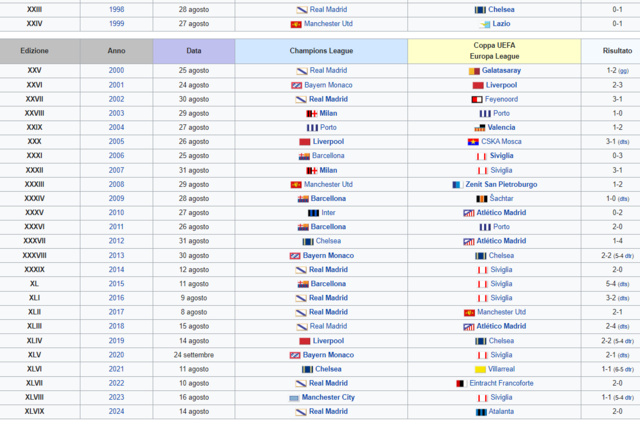Click the Bayern Monaco flag icon in the 2013 row
Screen dimensions: 640x429
[x=295, y=256]
